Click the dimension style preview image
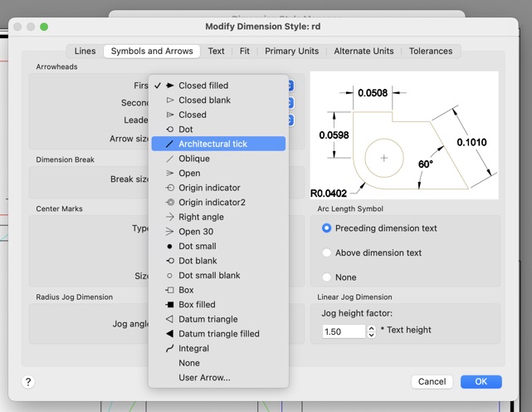Image resolution: width=532 pixels, height=412 pixels. [x=404, y=135]
